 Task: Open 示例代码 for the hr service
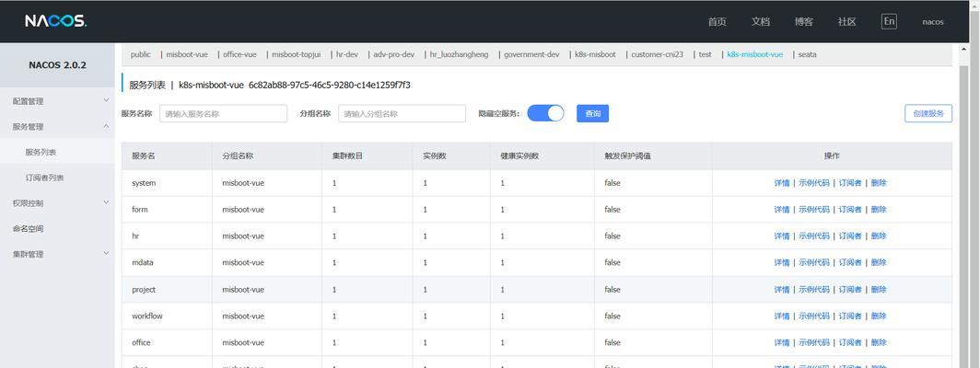pos(814,236)
